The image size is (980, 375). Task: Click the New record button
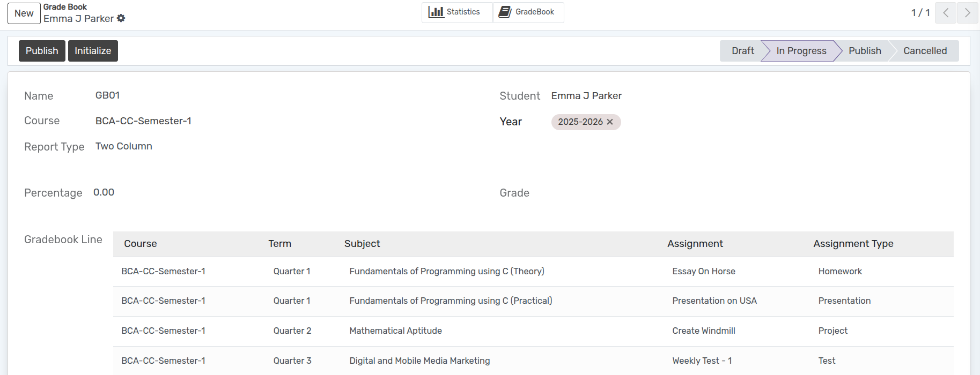pos(24,13)
